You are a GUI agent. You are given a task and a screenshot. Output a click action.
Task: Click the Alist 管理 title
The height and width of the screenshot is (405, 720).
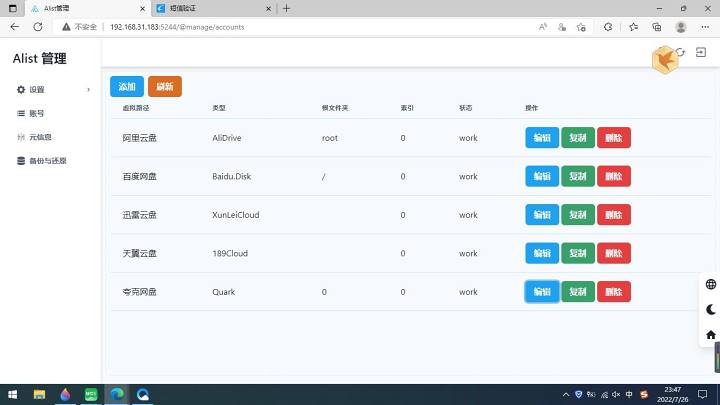click(x=39, y=58)
